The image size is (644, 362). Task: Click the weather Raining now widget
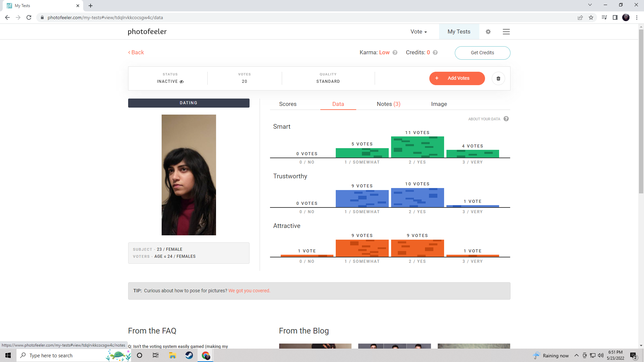tap(551, 356)
